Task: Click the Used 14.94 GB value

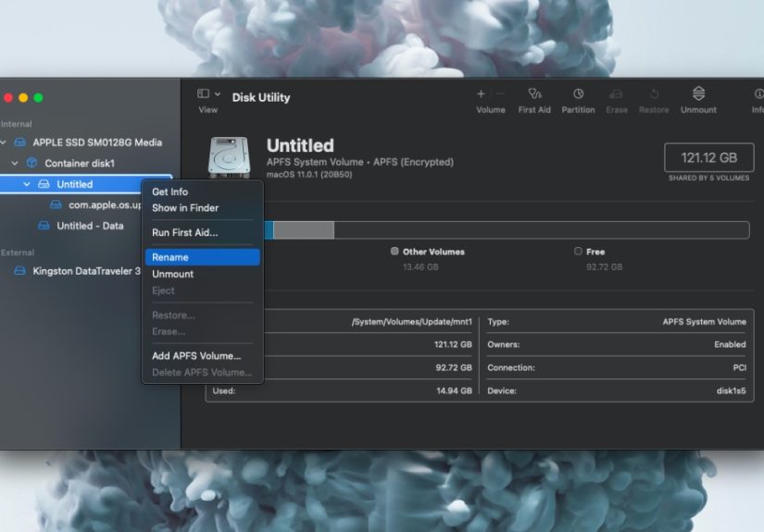Action: click(454, 390)
